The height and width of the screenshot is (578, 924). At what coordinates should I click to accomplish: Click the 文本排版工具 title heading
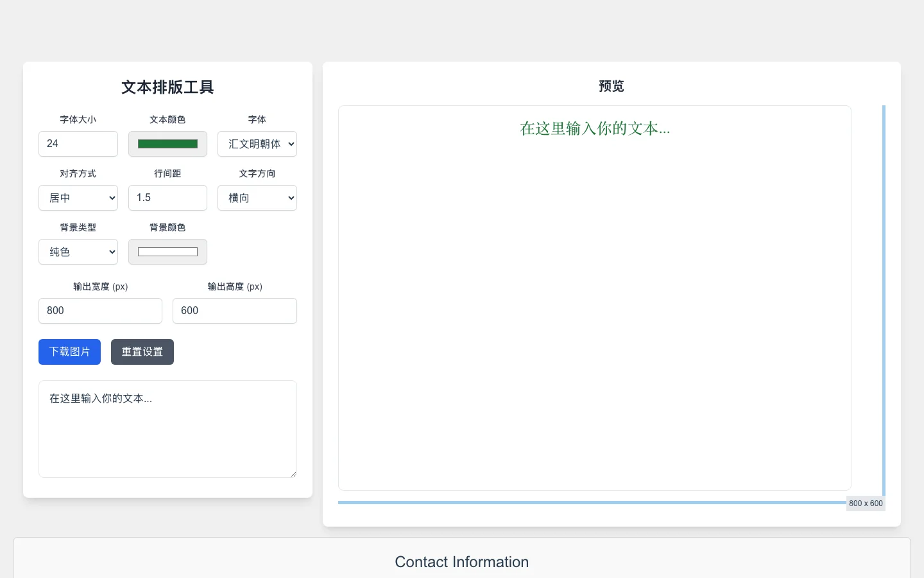coord(167,87)
